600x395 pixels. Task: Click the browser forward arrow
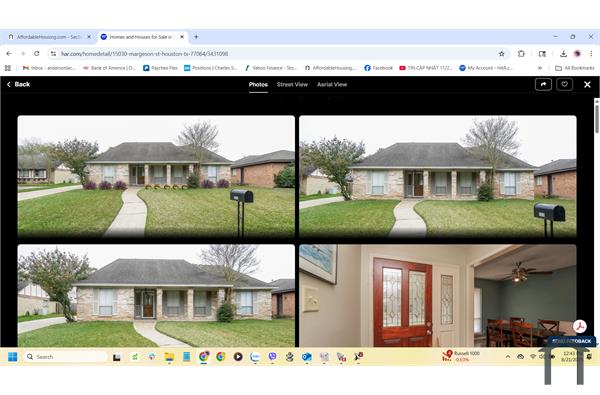[23, 54]
